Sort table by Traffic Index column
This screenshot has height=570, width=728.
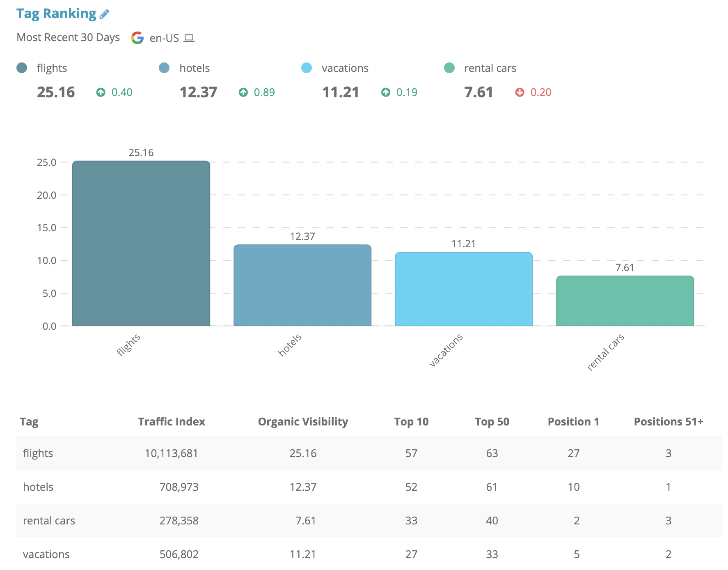point(171,422)
